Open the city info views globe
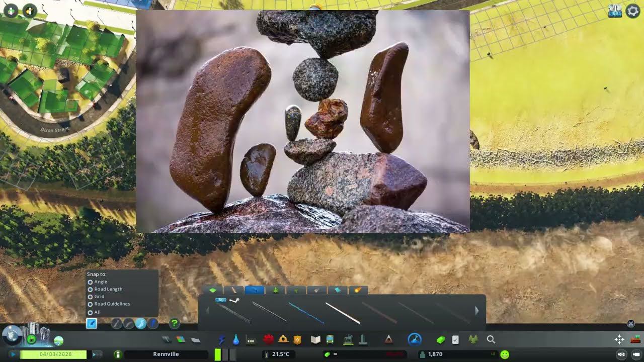The width and height of the screenshot is (644, 362). (12, 335)
